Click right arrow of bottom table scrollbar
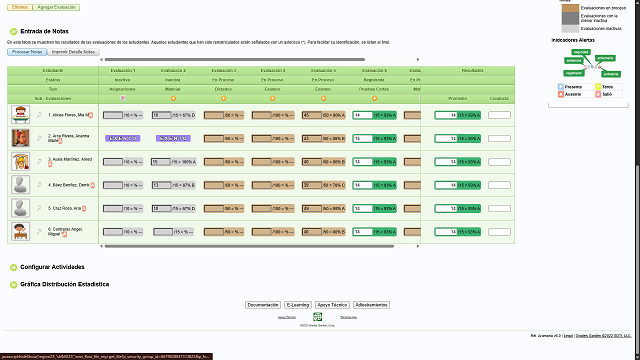This screenshot has width=640, height=360. (x=418, y=246)
